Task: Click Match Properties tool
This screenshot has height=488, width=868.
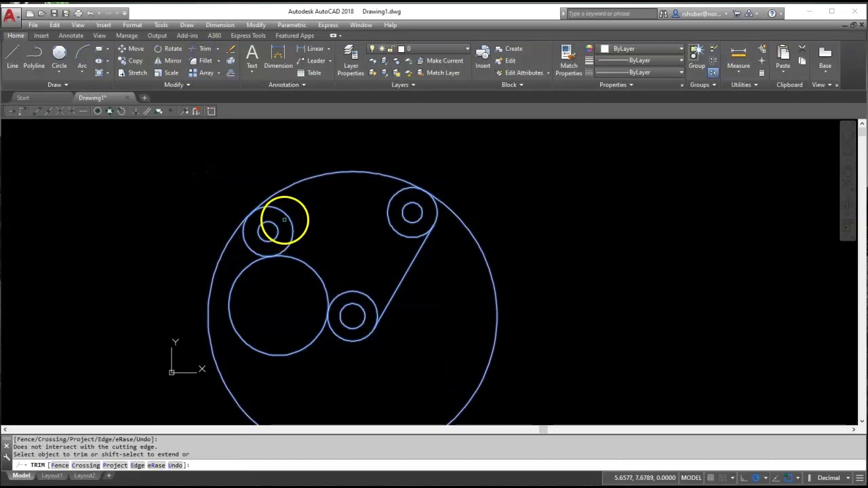Action: pos(568,60)
